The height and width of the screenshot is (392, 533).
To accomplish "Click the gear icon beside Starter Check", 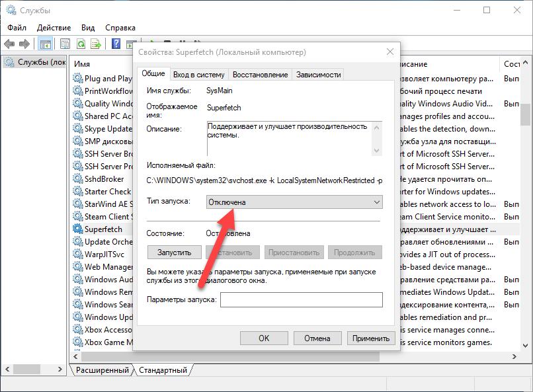I will (x=78, y=192).
